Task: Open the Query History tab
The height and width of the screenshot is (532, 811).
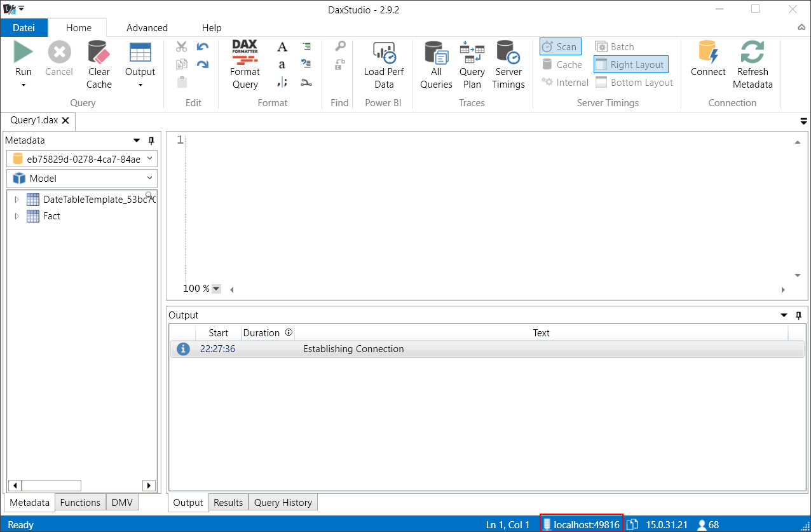Action: [283, 502]
